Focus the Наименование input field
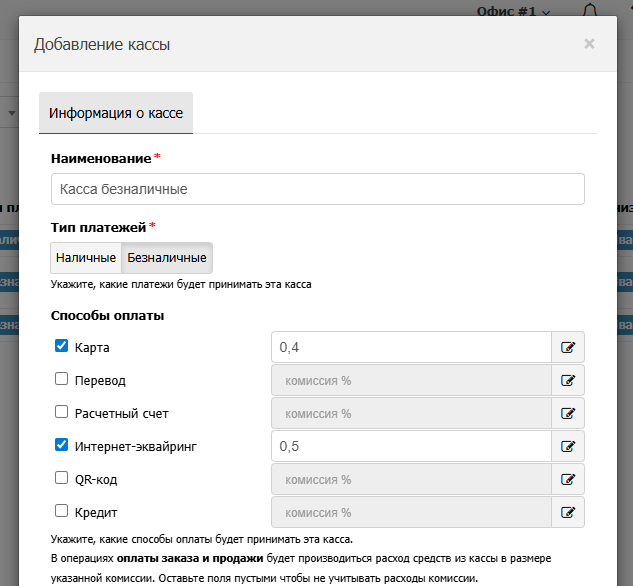The height and width of the screenshot is (586, 633). [x=318, y=189]
